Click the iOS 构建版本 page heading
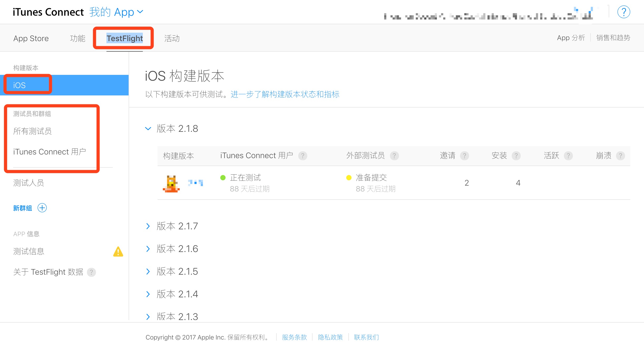Image resolution: width=644 pixels, height=349 pixels. (184, 76)
